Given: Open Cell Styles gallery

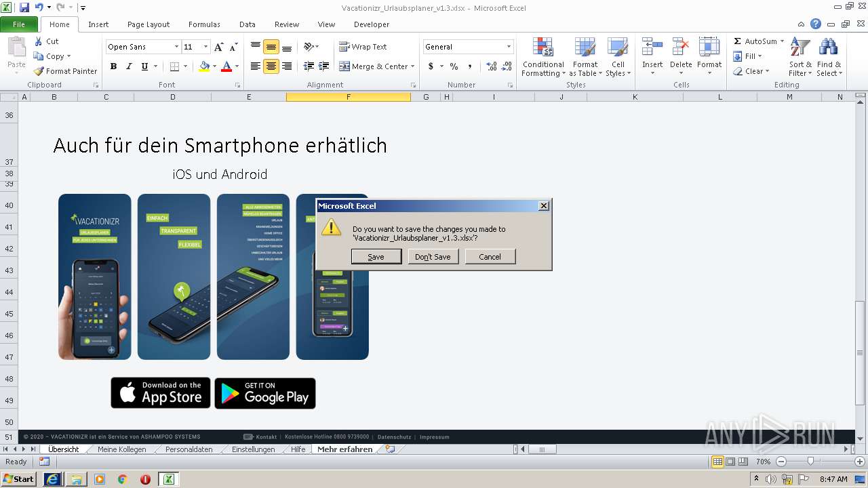Looking at the screenshot, I should click(618, 57).
